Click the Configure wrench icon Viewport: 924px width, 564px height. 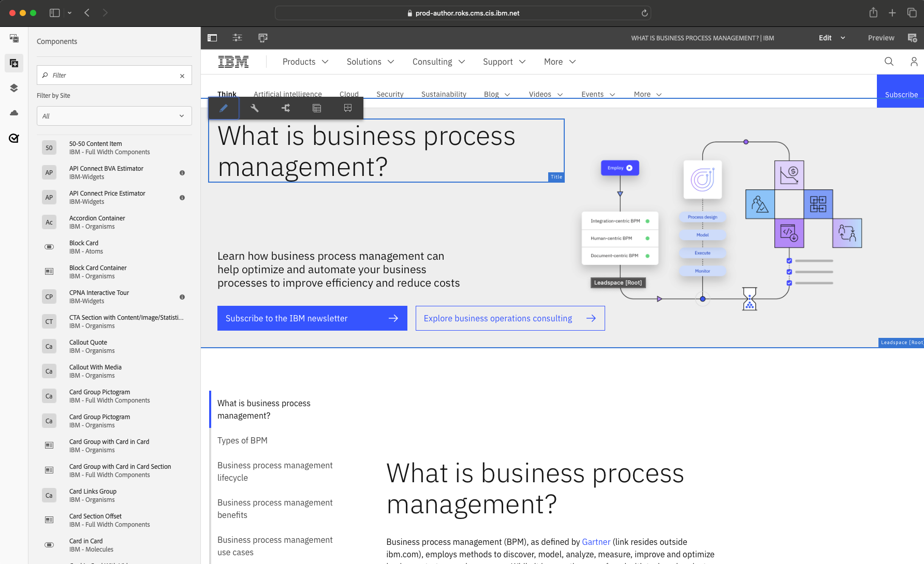tap(255, 108)
